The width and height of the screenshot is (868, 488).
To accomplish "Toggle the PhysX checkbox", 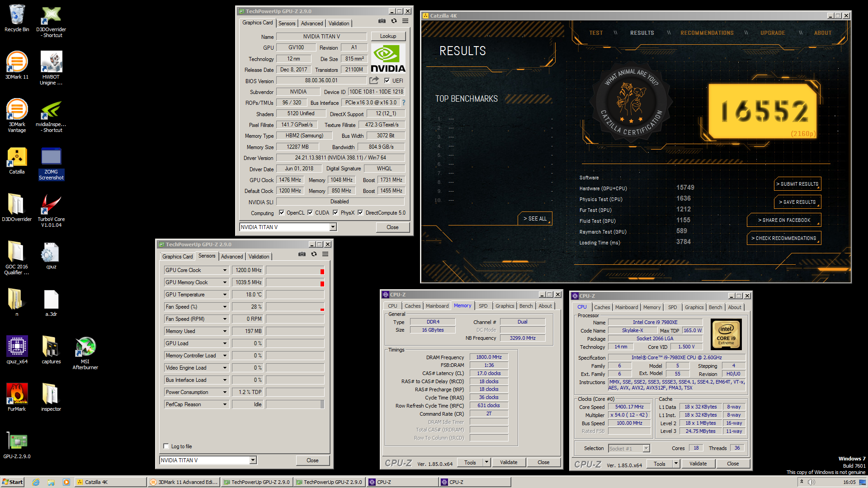I will (x=335, y=213).
